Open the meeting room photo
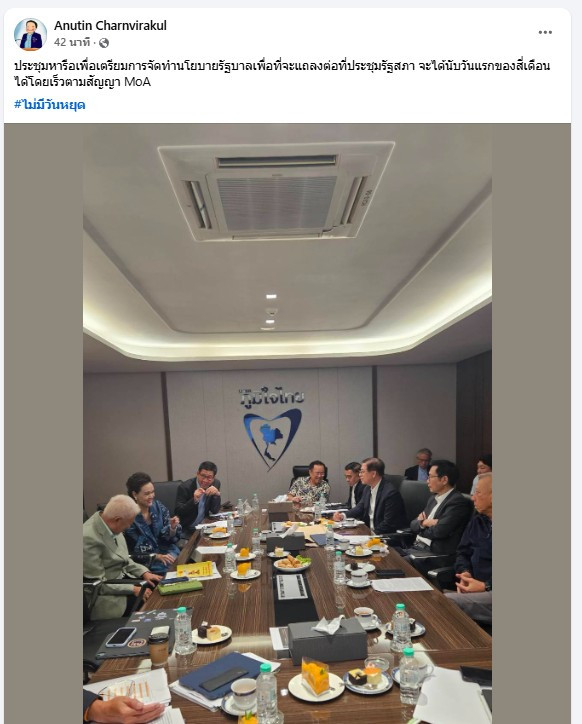 coord(287,423)
